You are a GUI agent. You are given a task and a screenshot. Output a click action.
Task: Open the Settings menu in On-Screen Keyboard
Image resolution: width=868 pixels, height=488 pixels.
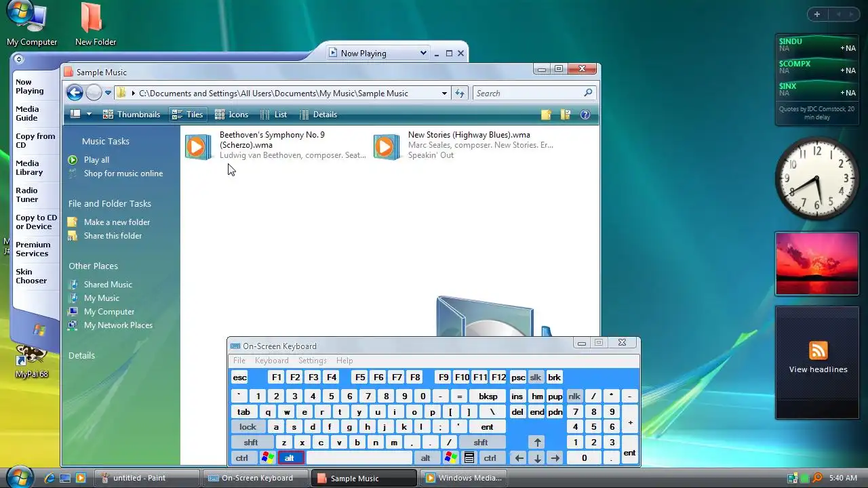click(313, 361)
